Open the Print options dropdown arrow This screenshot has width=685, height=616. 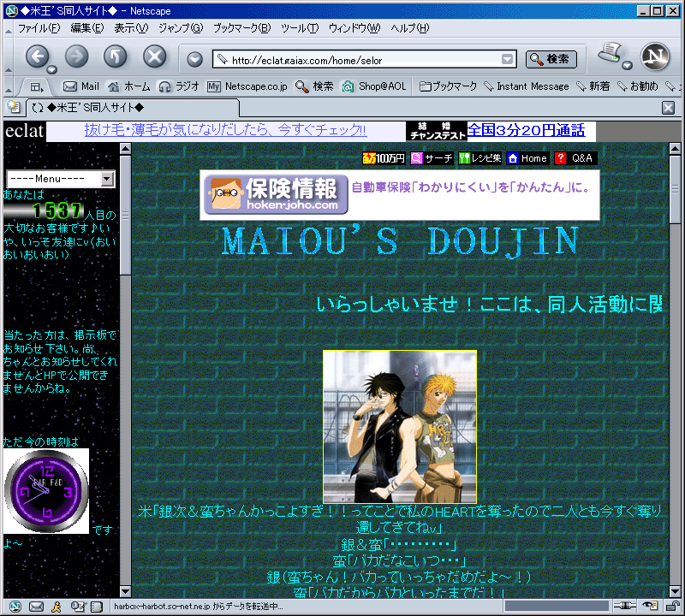628,66
